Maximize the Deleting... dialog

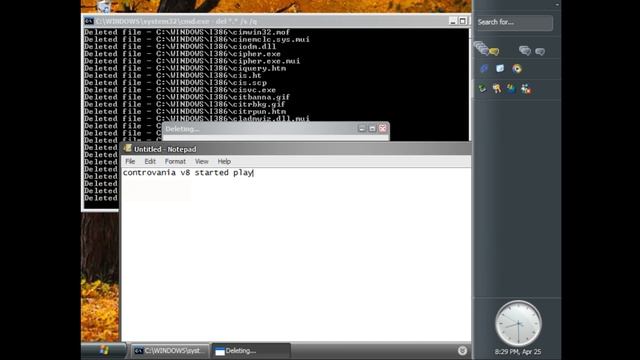(372, 129)
